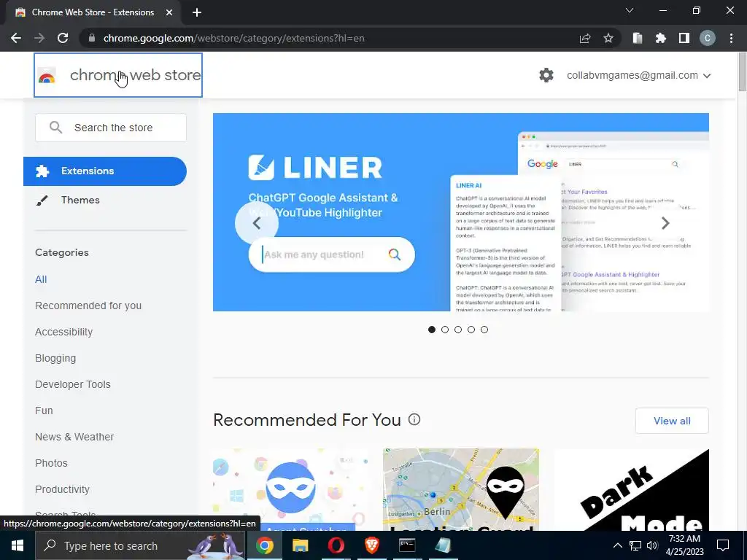Image resolution: width=747 pixels, height=560 pixels.
Task: Open the Fun category
Action: [44, 411]
